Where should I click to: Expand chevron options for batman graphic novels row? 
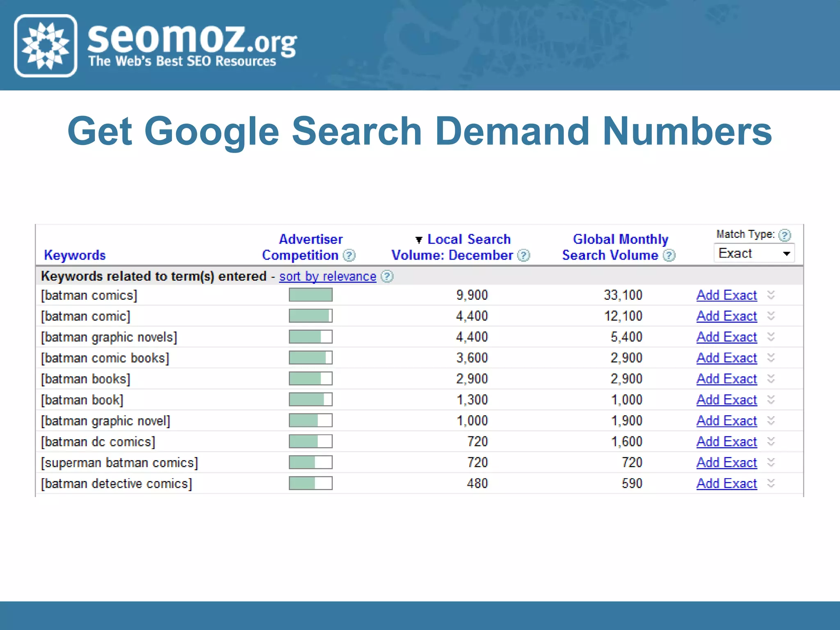(x=771, y=337)
